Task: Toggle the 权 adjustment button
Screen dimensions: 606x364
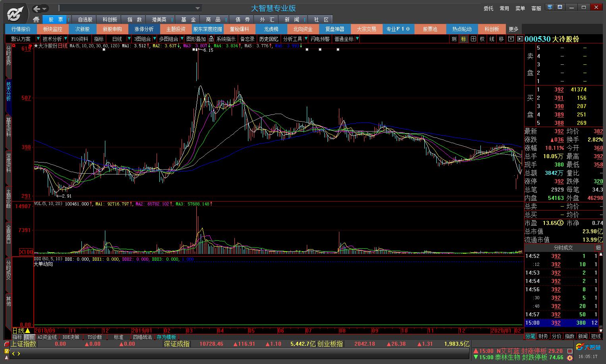Action: [x=482, y=39]
